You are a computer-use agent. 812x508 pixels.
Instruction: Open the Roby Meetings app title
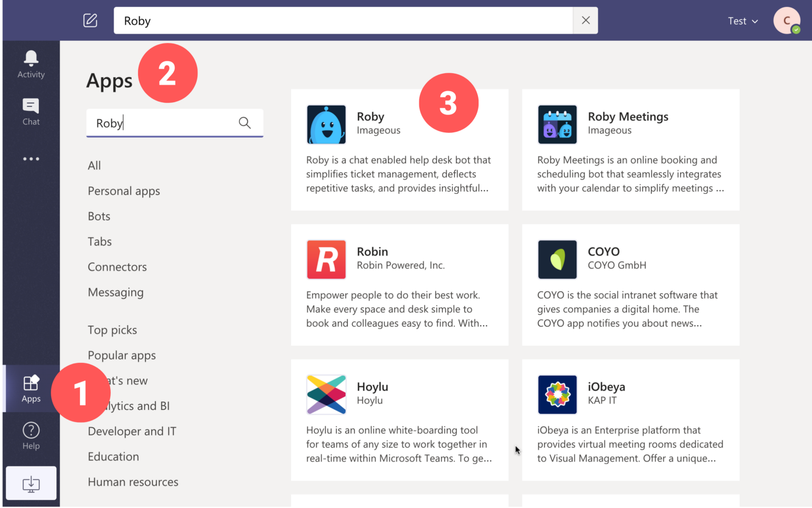pyautogui.click(x=628, y=117)
